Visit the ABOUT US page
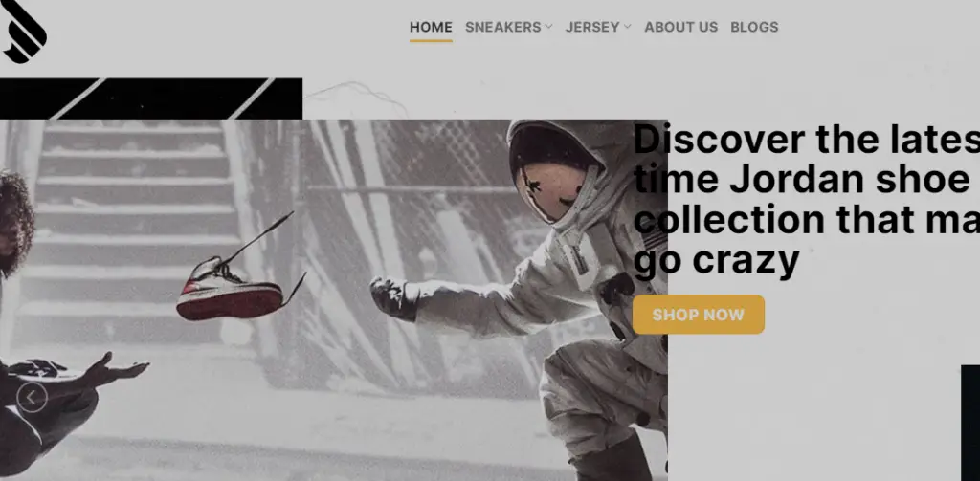The height and width of the screenshot is (481, 980). pos(680,27)
